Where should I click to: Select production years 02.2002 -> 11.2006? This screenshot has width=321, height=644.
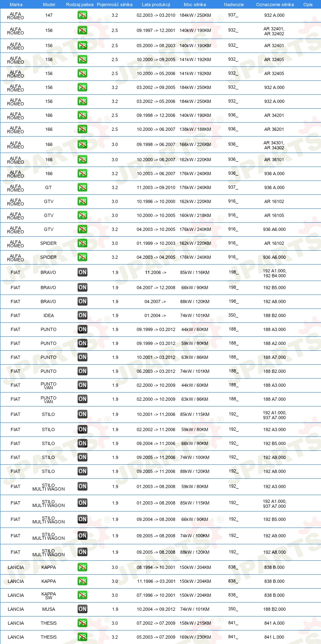156,429
